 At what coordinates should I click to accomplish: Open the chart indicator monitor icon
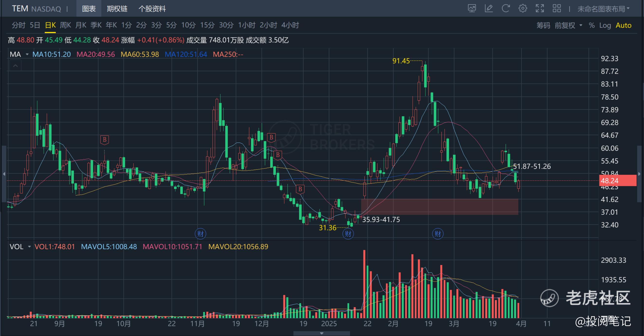pyautogui.click(x=472, y=9)
